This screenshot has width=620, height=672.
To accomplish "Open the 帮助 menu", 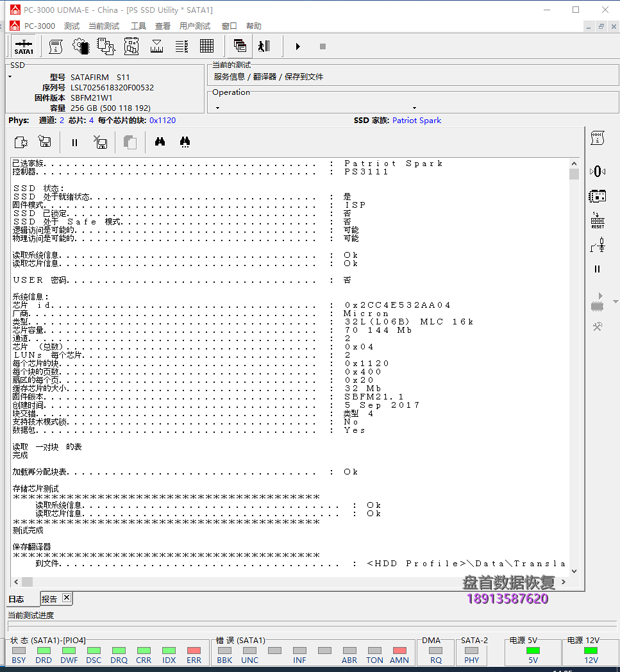I will 254,26.
